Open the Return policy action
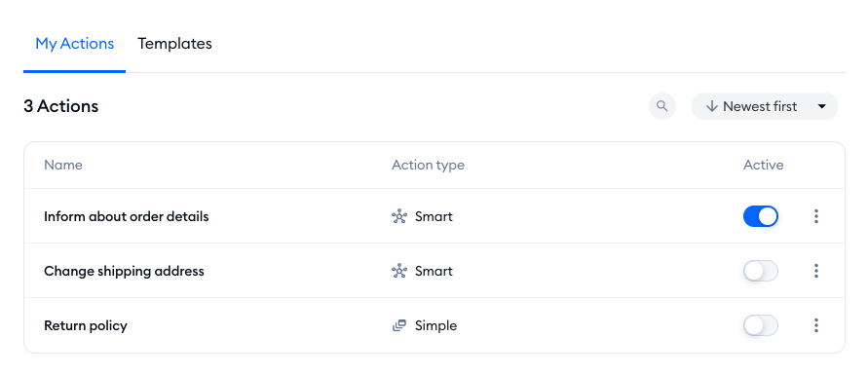 tap(86, 325)
